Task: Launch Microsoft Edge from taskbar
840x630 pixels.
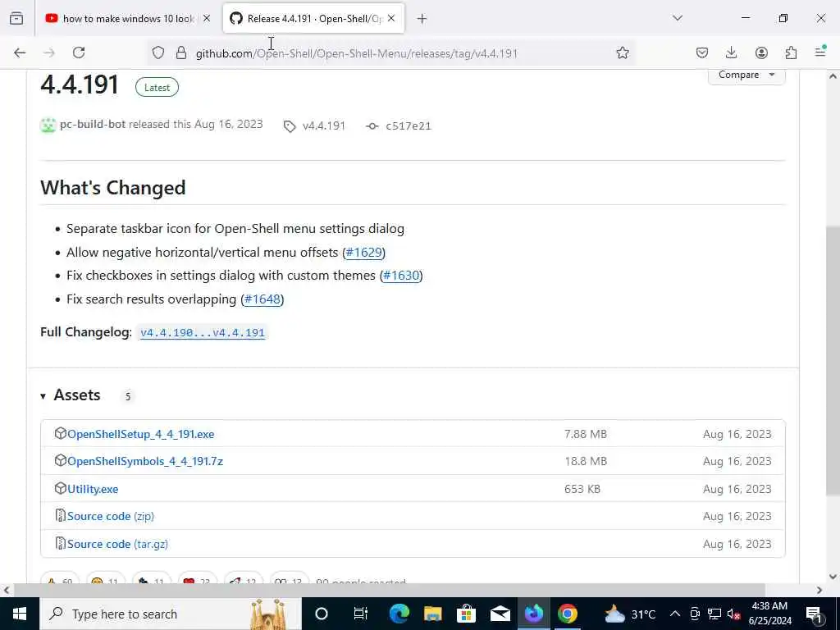Action: pos(399,614)
